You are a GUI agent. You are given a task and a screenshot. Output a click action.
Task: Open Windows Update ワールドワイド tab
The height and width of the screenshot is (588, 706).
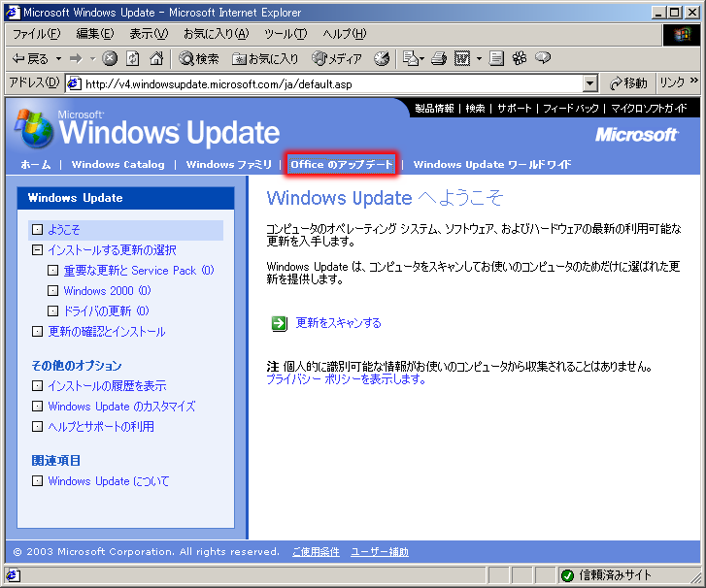(492, 165)
